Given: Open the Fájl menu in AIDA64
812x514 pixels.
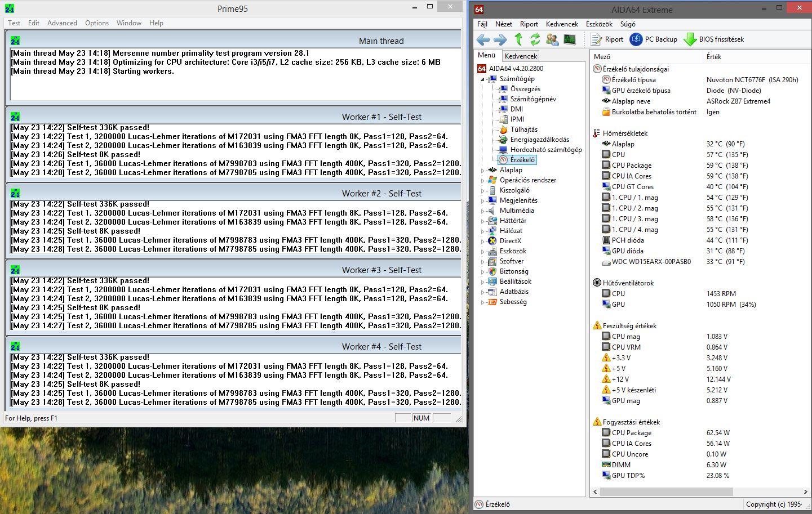Looking at the screenshot, I should [482, 24].
